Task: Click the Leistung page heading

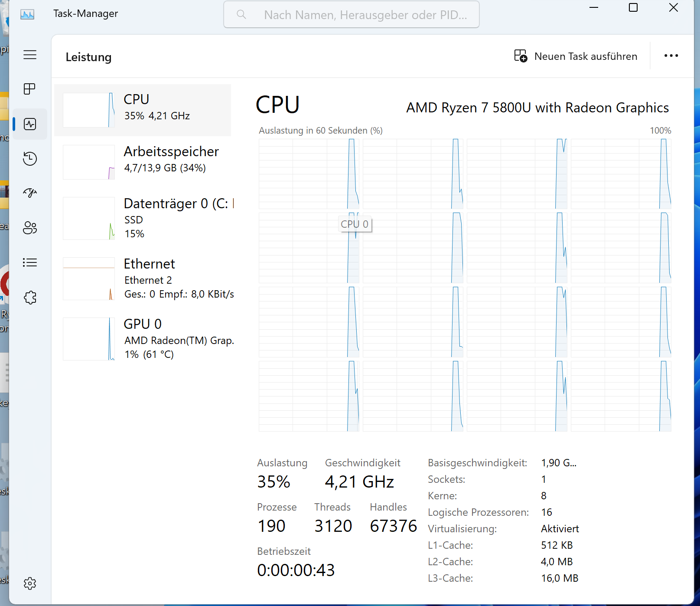Action: (88, 57)
